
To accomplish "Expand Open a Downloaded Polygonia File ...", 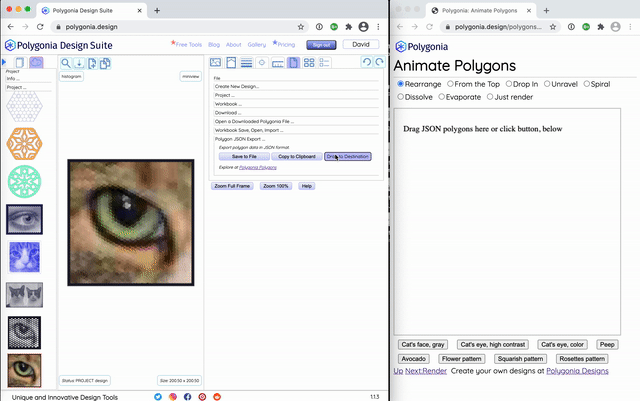I will pyautogui.click(x=296, y=121).
